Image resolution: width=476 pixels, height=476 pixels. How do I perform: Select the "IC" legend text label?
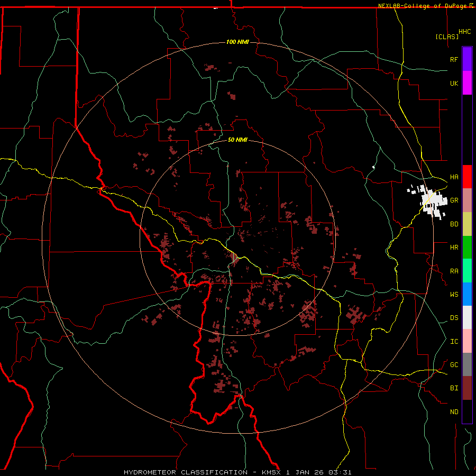pos(454,342)
